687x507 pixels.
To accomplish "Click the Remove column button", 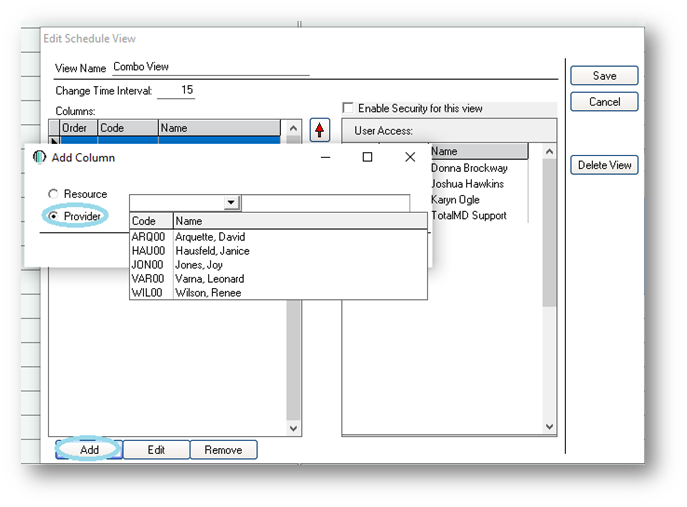I will 223,450.
